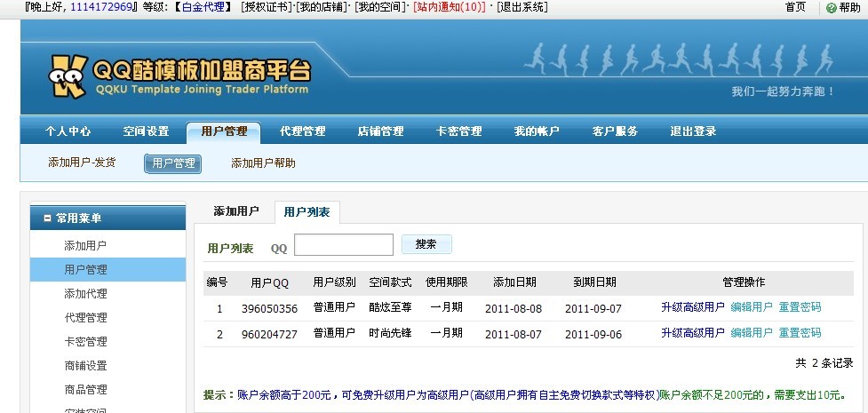Focus the QQ search input field
The image size is (868, 413).
344,245
